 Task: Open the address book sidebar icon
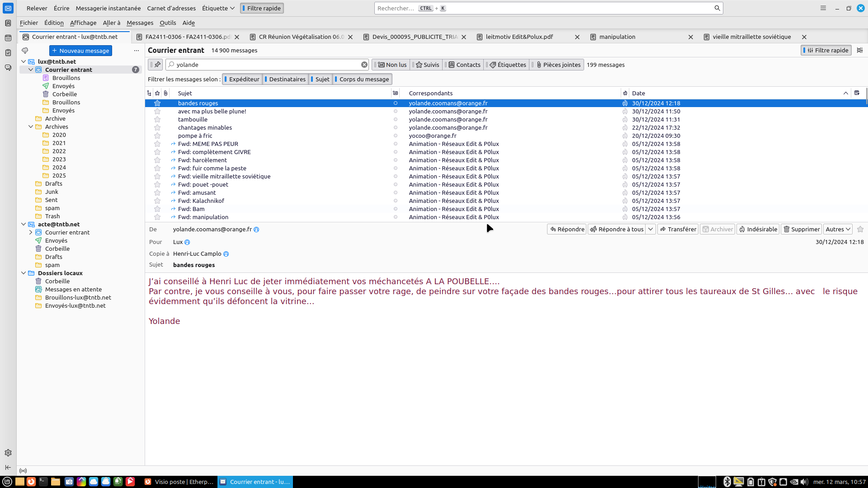[8, 23]
